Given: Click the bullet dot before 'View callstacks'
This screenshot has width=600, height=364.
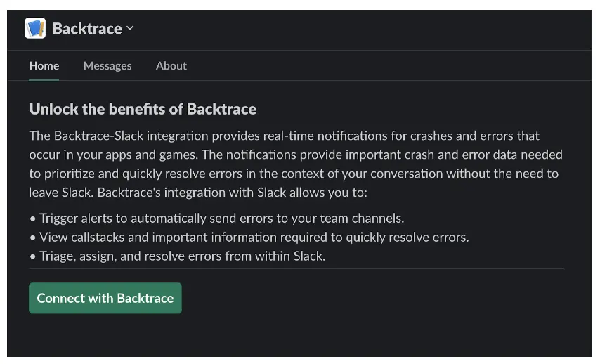Looking at the screenshot, I should pyautogui.click(x=32, y=238).
